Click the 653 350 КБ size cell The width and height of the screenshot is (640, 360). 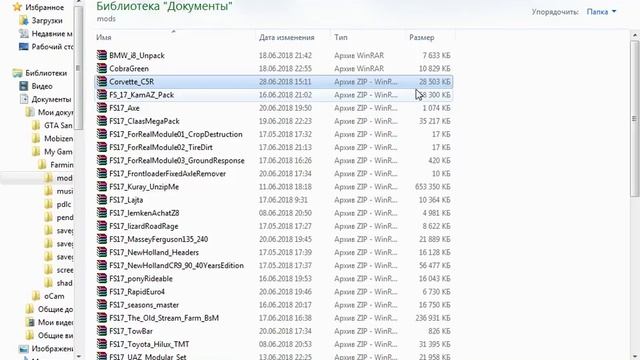point(433,187)
